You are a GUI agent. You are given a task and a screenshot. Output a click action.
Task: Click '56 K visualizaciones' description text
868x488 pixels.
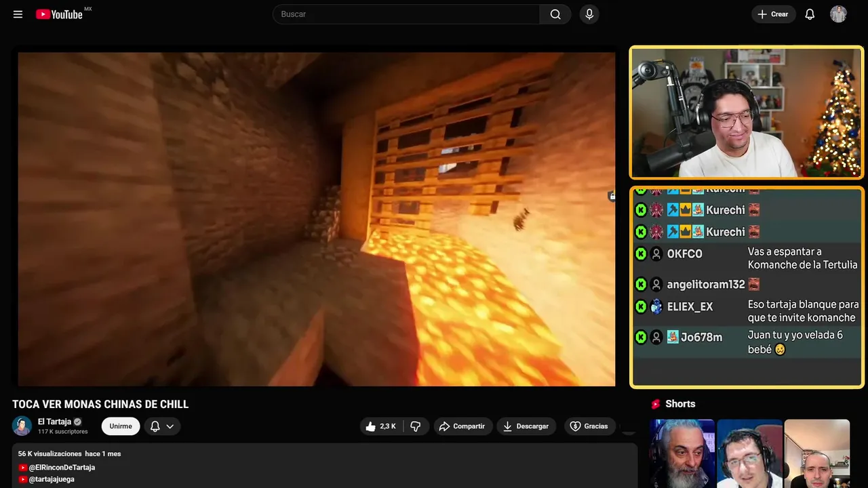coord(50,453)
